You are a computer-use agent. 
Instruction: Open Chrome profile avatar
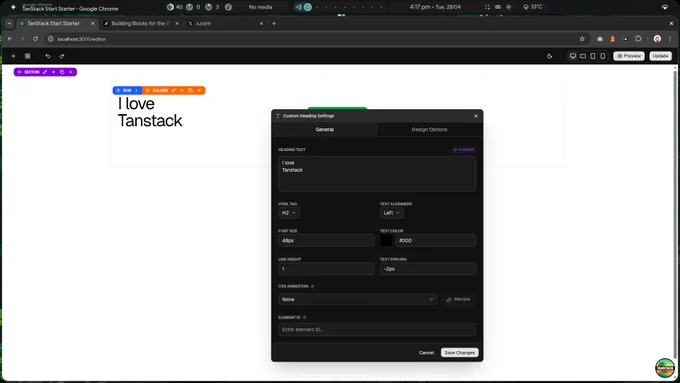point(657,39)
